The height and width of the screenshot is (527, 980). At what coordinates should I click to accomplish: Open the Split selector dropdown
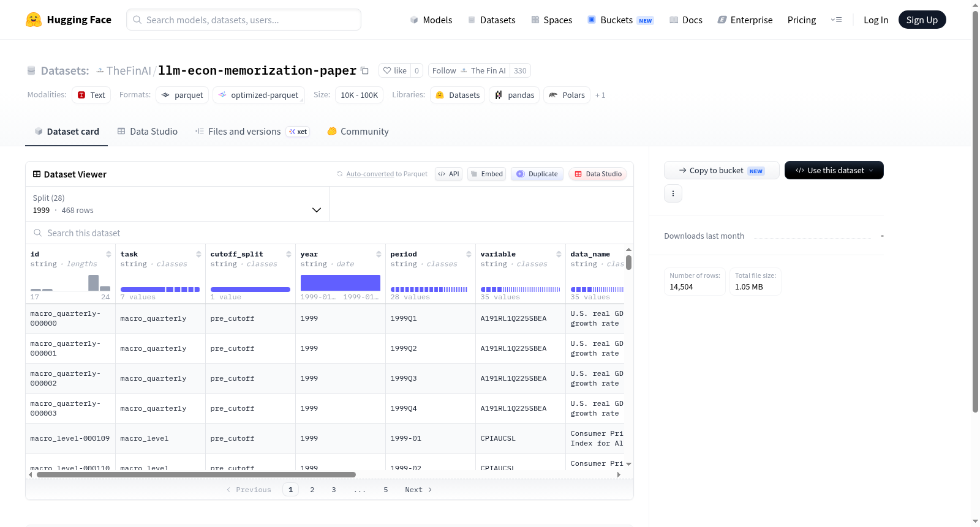178,204
